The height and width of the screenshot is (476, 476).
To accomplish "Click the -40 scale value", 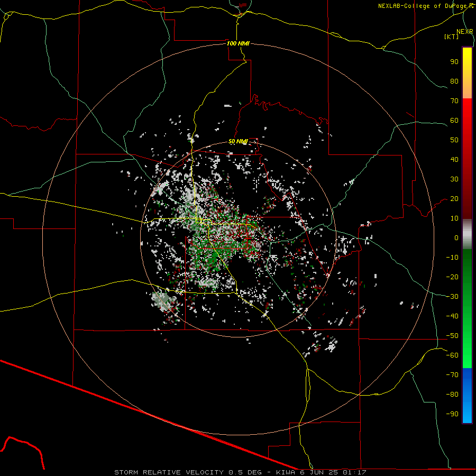I will coord(452,316).
